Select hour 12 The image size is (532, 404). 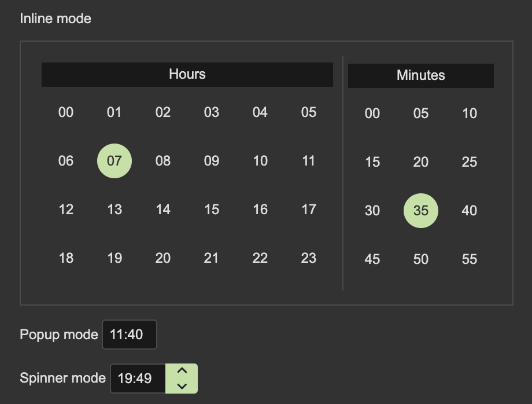[x=66, y=210]
